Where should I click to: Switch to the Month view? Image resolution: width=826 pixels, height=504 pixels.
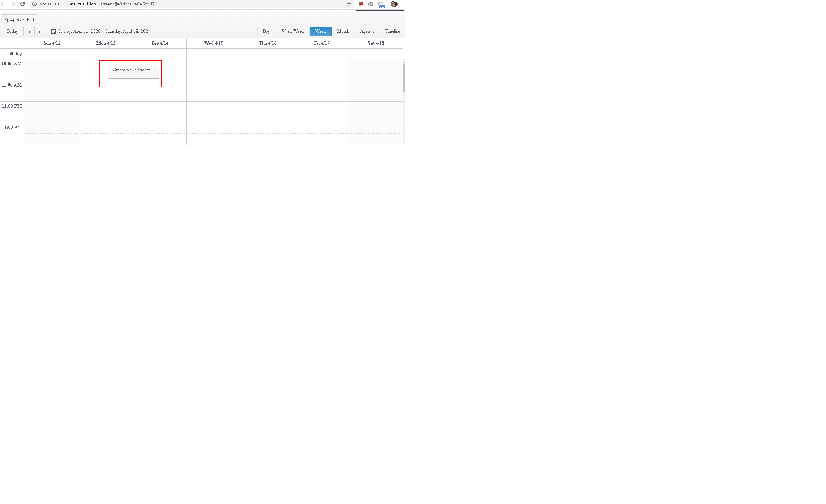click(x=343, y=32)
